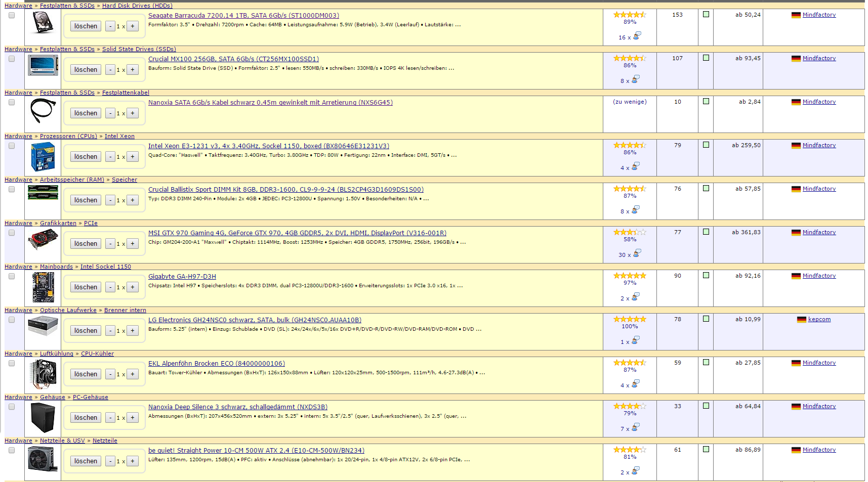The height and width of the screenshot is (482, 868).
Task: Click the Crucial Ballistix RAM image
Action: (x=43, y=193)
